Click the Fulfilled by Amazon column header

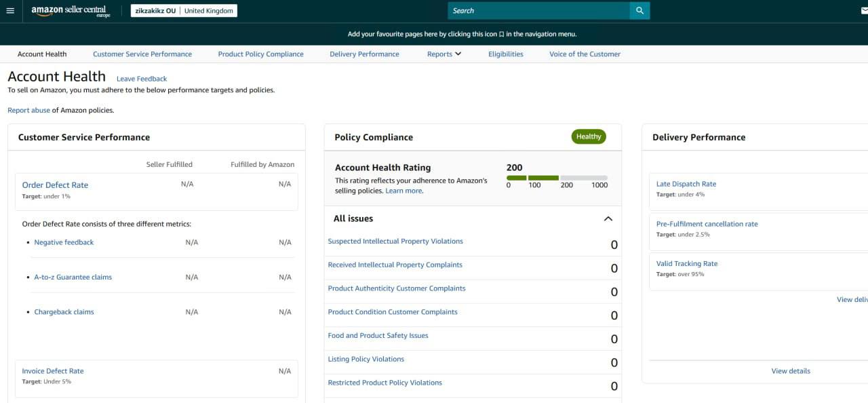(262, 164)
